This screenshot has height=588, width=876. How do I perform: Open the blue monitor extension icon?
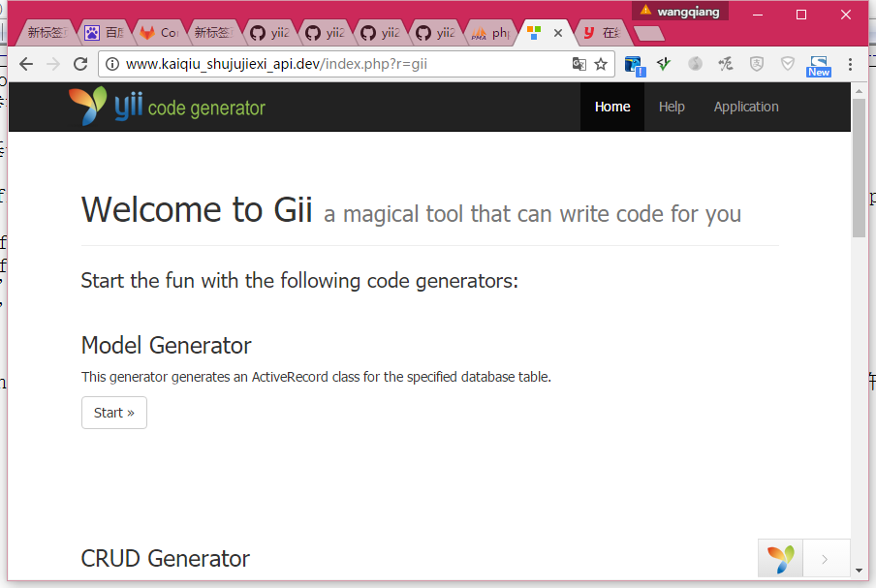coord(635,66)
